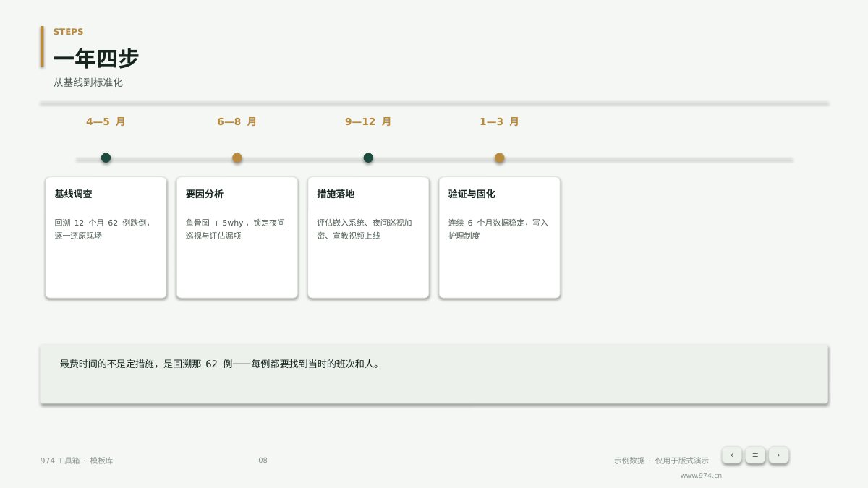This screenshot has height=488, width=868.
Task: Open the 基线调查 step card
Action: point(106,237)
